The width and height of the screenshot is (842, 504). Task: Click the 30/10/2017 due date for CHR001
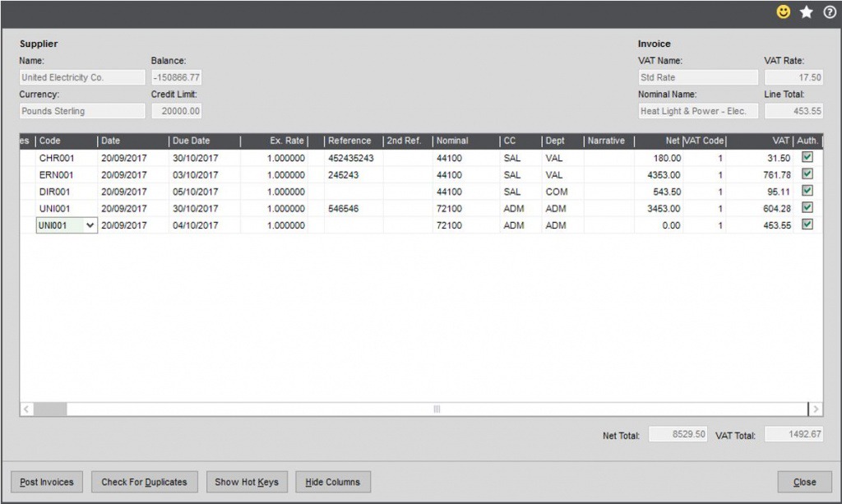click(x=205, y=159)
